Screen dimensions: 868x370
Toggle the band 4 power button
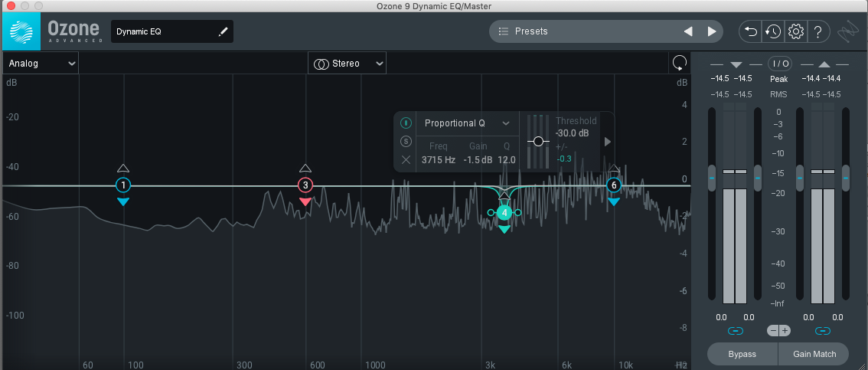point(406,123)
